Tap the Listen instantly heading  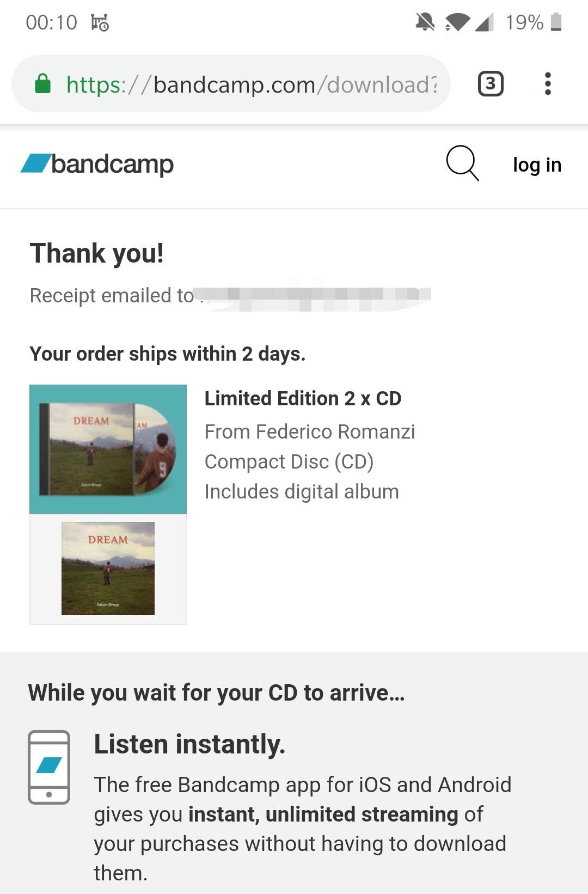coord(189,744)
